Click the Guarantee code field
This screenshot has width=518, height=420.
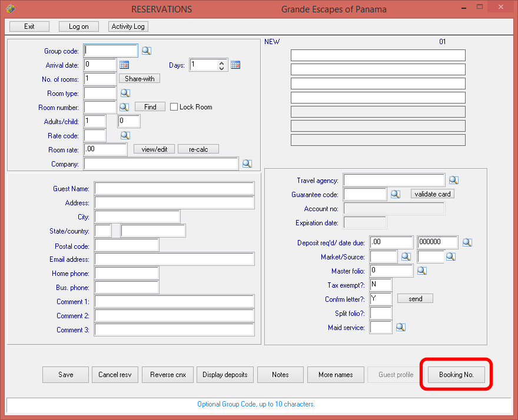pos(365,195)
